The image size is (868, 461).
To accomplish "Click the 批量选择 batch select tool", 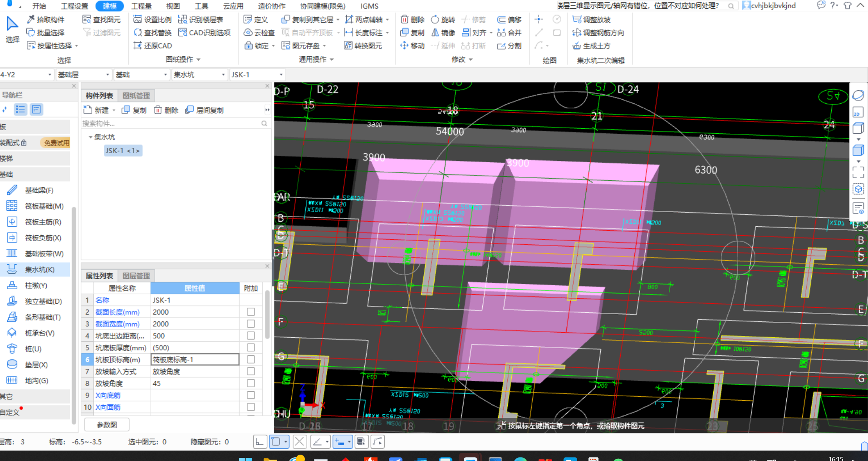I will tap(45, 33).
